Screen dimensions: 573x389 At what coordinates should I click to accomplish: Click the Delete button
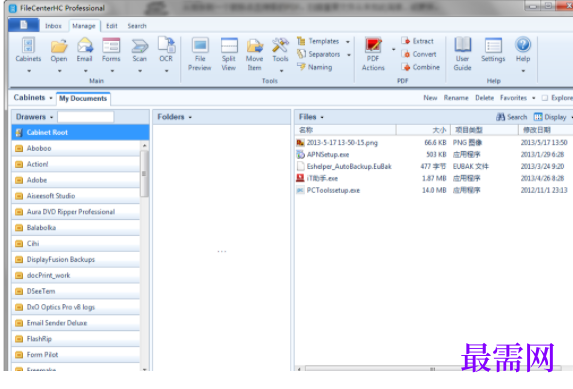485,98
